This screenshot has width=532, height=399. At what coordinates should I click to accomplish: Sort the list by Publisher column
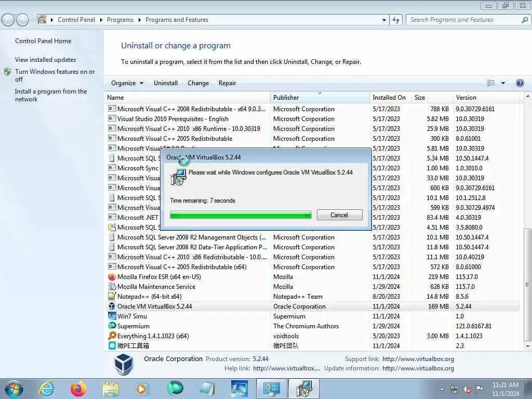pyautogui.click(x=320, y=97)
